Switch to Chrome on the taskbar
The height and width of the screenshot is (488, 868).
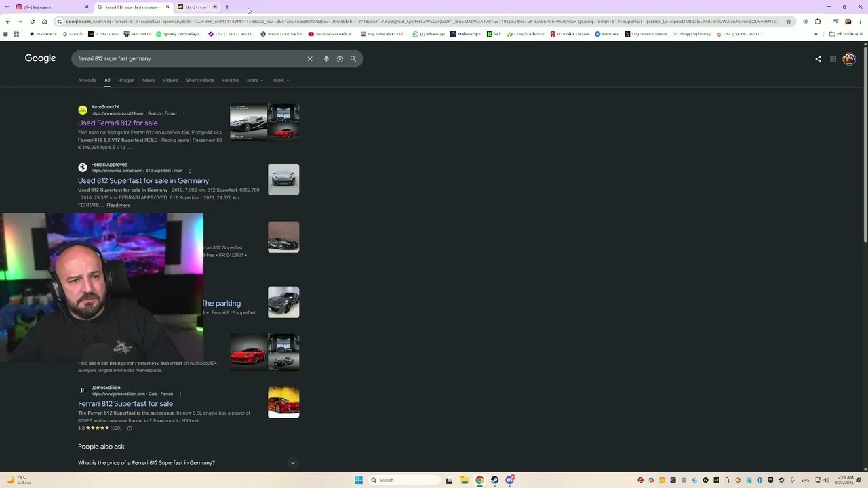(x=479, y=480)
